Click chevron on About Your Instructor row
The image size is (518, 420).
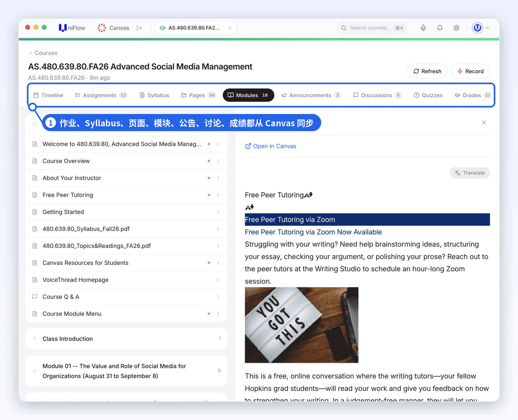pos(218,178)
